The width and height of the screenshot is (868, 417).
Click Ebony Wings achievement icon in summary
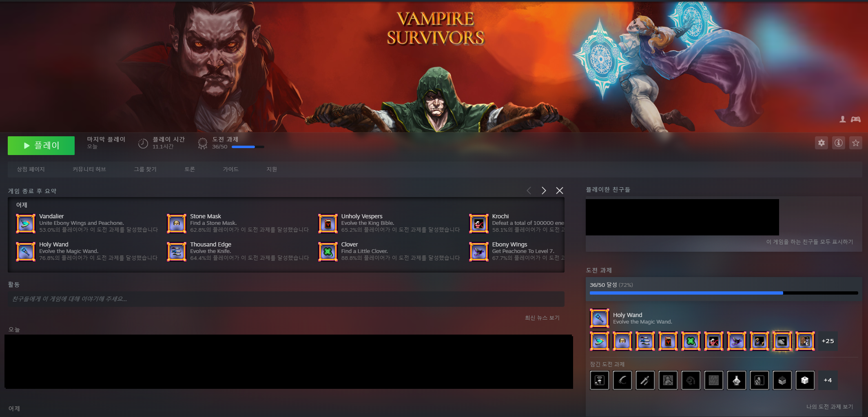(479, 252)
